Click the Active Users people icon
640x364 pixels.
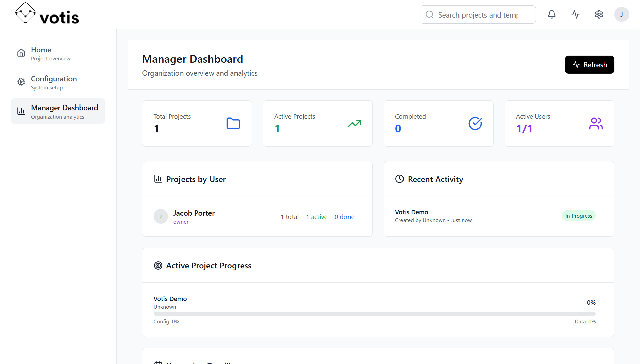[x=596, y=123]
